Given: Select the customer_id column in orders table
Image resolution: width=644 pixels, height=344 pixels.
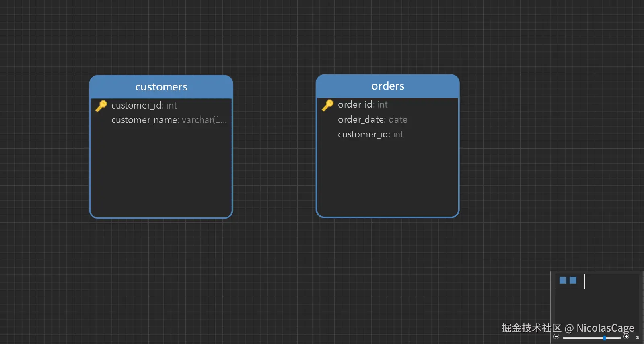Looking at the screenshot, I should pyautogui.click(x=370, y=134).
